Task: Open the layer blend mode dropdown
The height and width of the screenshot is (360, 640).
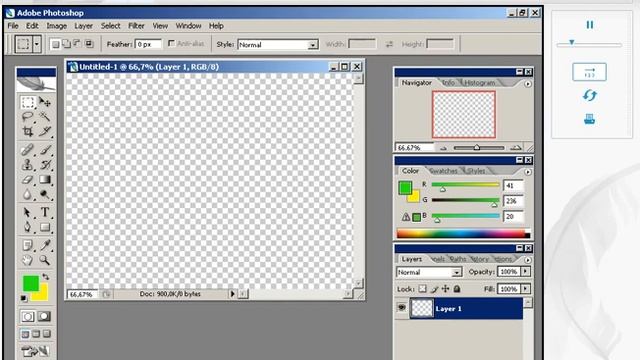Action: pos(429,272)
